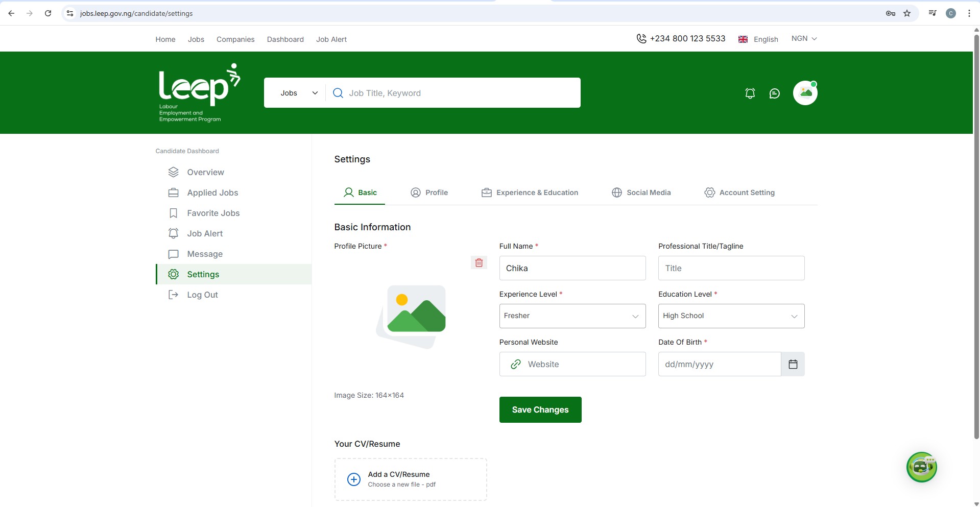Click the add CV/Resume plus icon

click(x=354, y=479)
